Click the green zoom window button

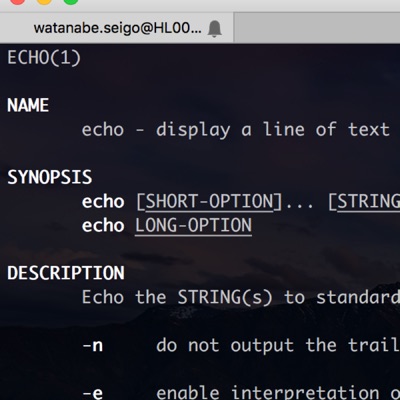click(71, 1)
